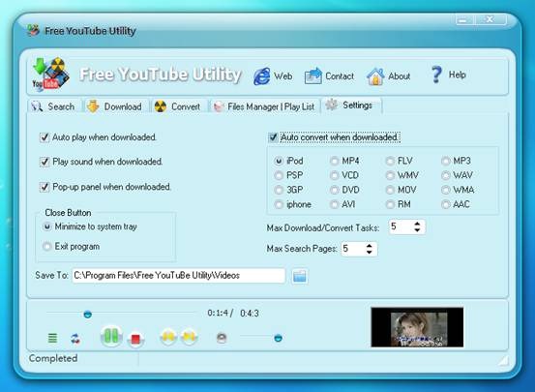Stop playback with red stop button
535x392 pixels.
[135, 339]
